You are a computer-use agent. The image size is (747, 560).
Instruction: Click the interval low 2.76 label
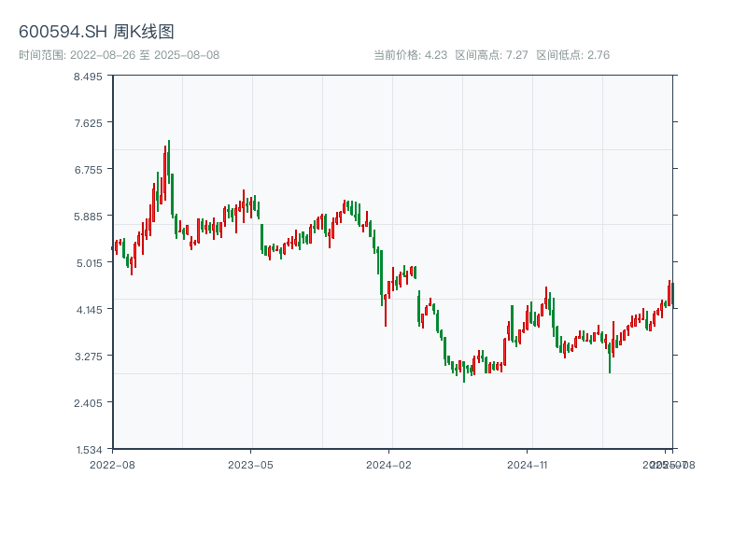[573, 55]
